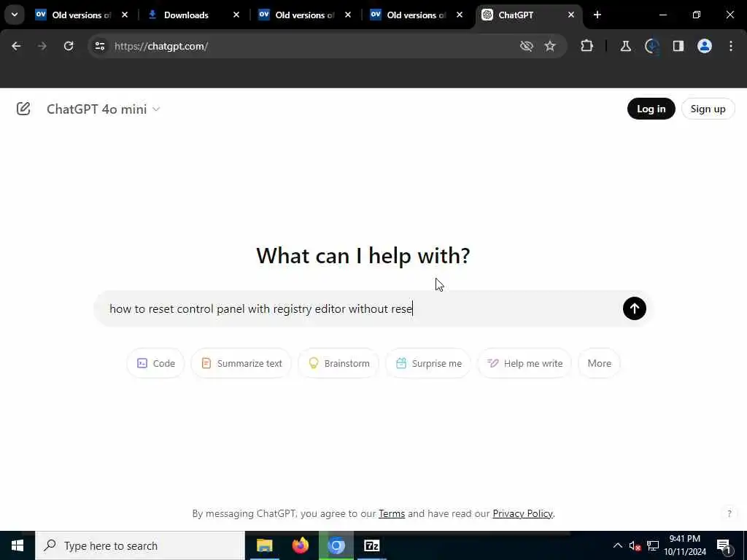This screenshot has height=560, width=747.
Task: Choose the Brainstorm suggestion chip
Action: (x=338, y=363)
